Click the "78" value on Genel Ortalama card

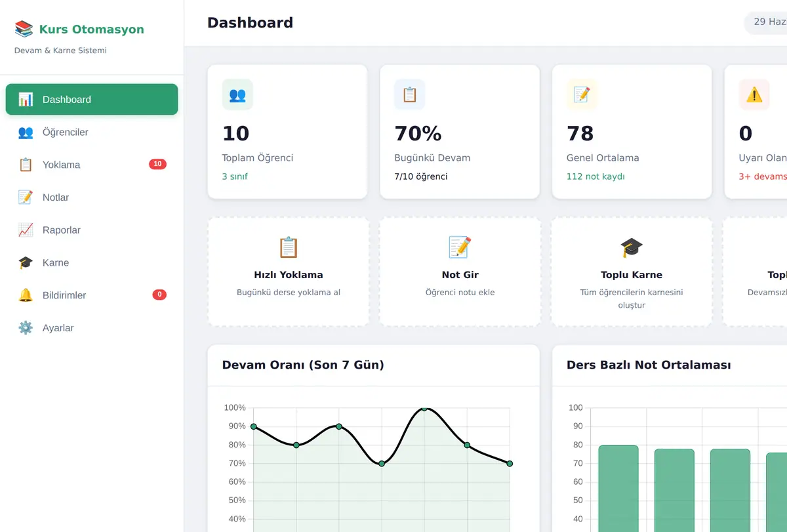click(x=580, y=134)
